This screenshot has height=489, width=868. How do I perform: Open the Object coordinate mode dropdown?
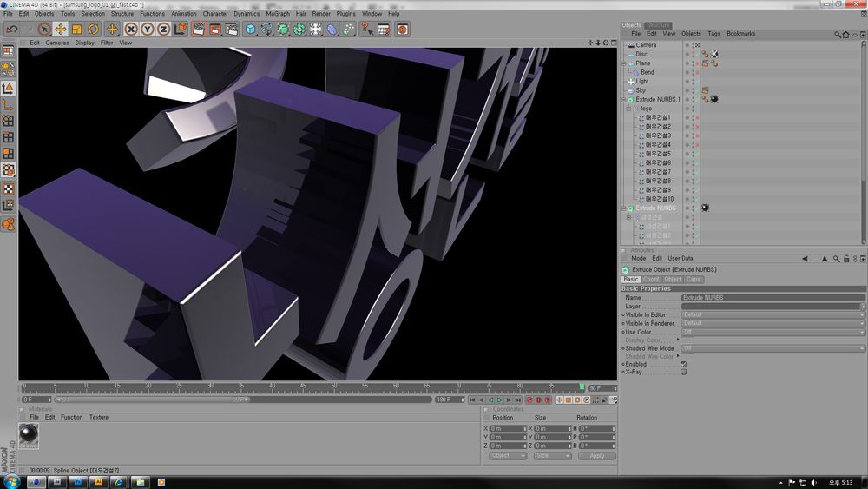pos(508,456)
